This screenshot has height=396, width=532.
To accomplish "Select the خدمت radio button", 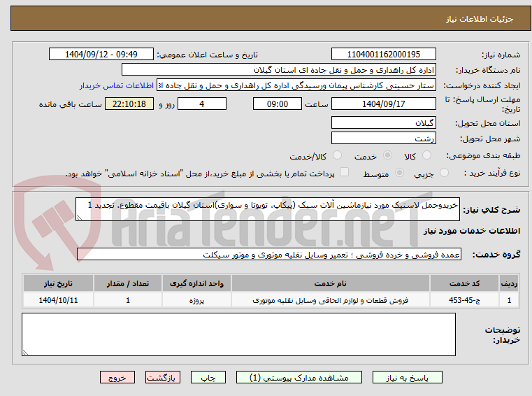I will [387, 155].
